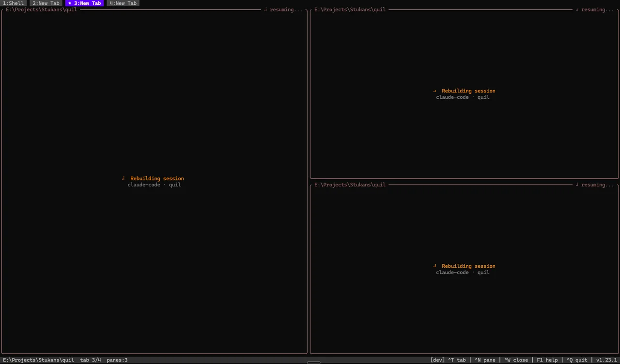Click the bottom-right pane resuming... indicator

point(597,185)
